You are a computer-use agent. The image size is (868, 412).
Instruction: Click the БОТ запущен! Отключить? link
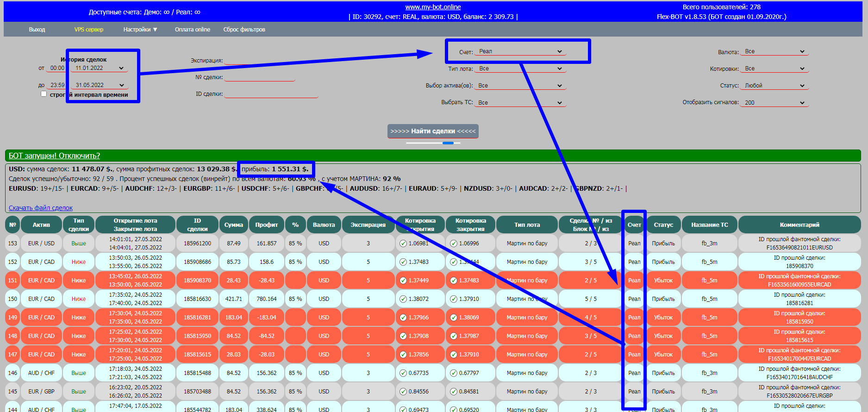coord(54,156)
